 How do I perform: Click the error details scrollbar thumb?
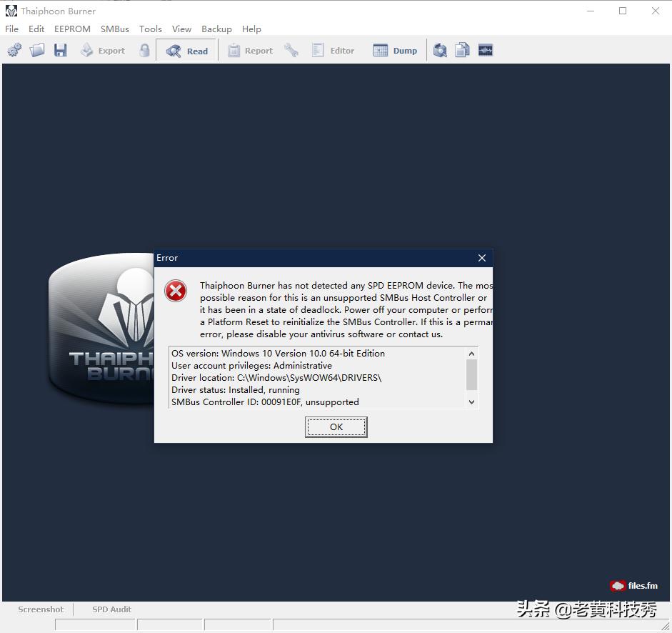tap(471, 375)
